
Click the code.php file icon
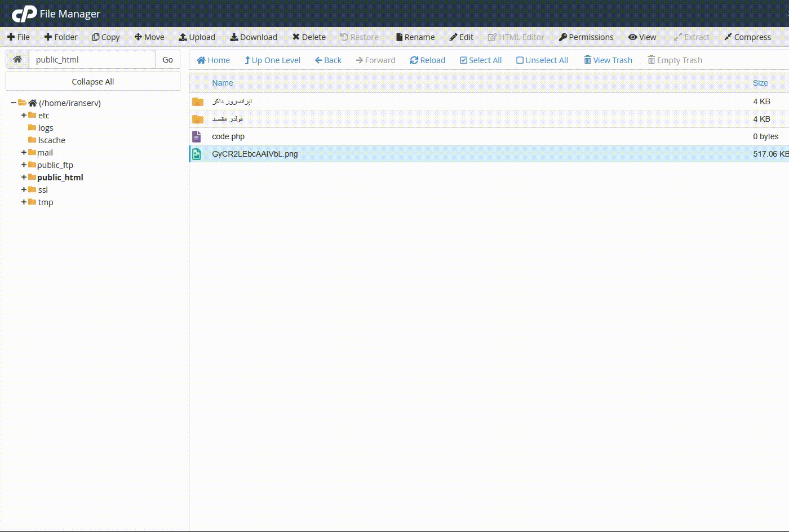coord(197,136)
